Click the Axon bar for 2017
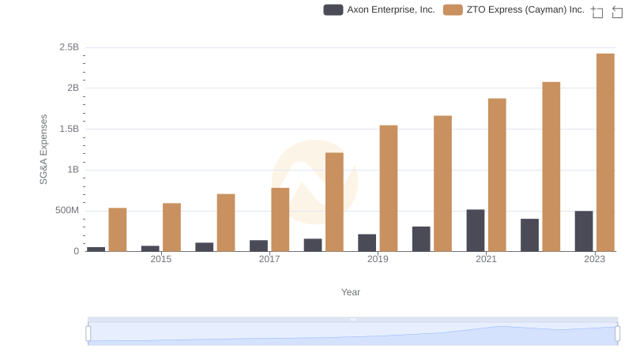 259,246
